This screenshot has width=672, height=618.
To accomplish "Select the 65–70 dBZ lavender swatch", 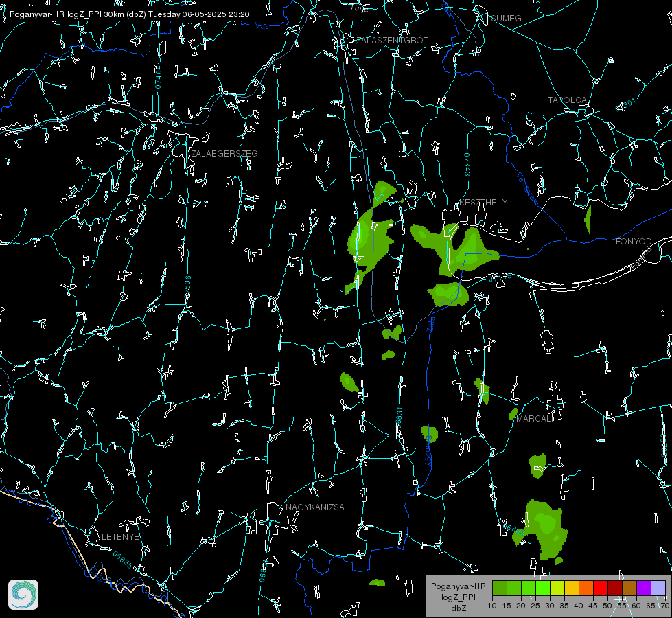I will [658, 588].
